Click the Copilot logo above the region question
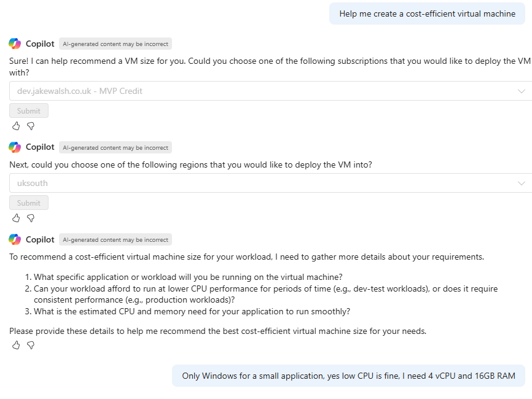532x399 pixels. pyautogui.click(x=15, y=147)
